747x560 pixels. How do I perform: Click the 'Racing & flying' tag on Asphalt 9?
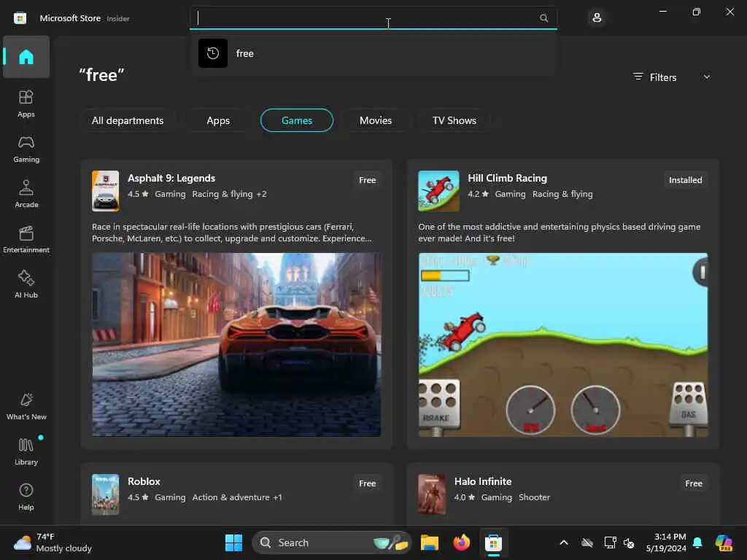pos(222,194)
